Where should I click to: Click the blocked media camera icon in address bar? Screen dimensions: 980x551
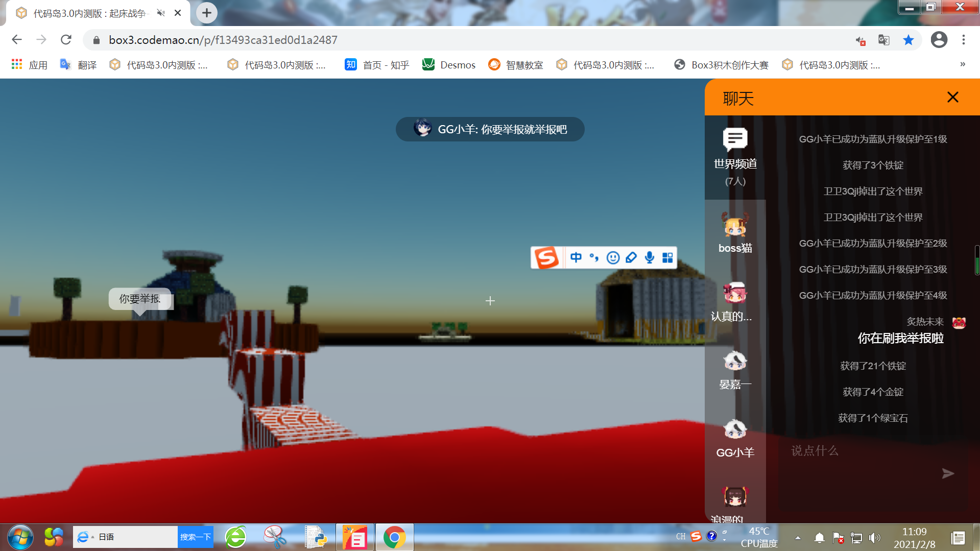(860, 40)
